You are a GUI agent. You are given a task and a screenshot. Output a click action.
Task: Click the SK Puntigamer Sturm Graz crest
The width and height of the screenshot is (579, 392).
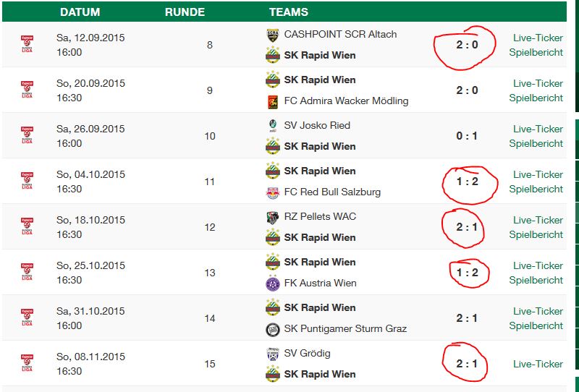(273, 329)
